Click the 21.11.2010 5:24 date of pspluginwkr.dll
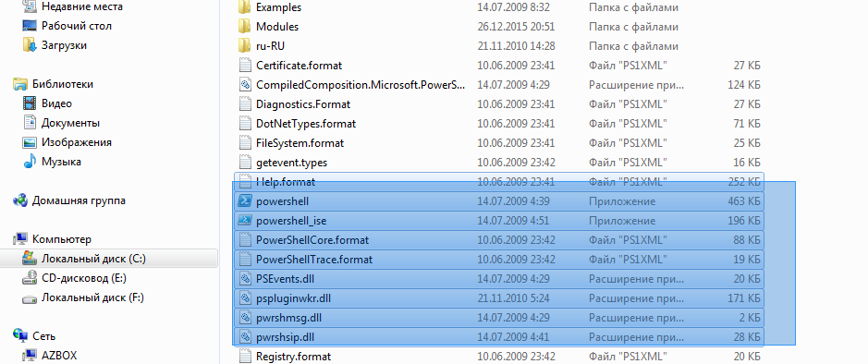 (x=513, y=298)
